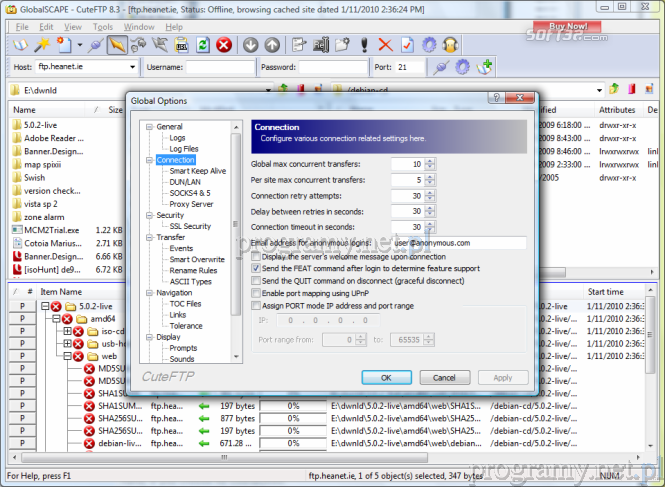665x487 pixels.
Task: Click the Upload arrow toolbar icon
Action: coord(271,45)
